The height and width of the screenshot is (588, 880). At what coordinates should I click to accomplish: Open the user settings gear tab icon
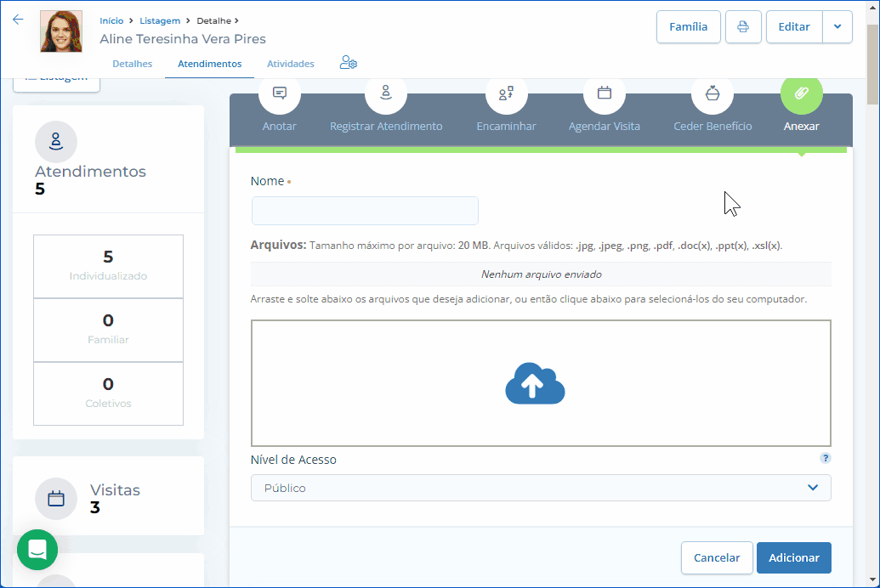[x=348, y=63]
